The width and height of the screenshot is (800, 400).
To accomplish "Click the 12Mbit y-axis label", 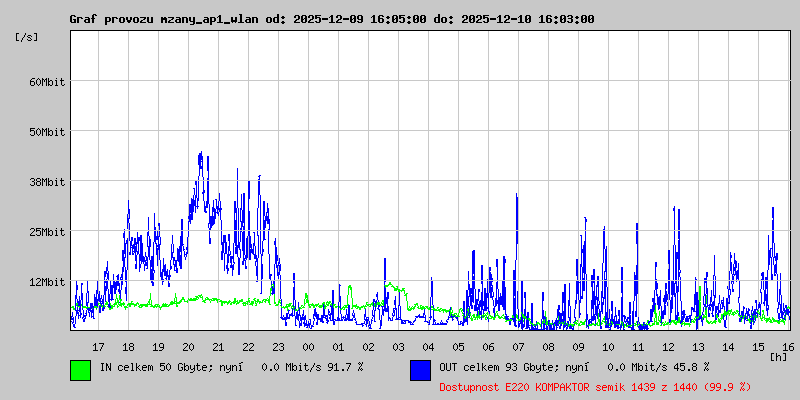I will click(46, 282).
